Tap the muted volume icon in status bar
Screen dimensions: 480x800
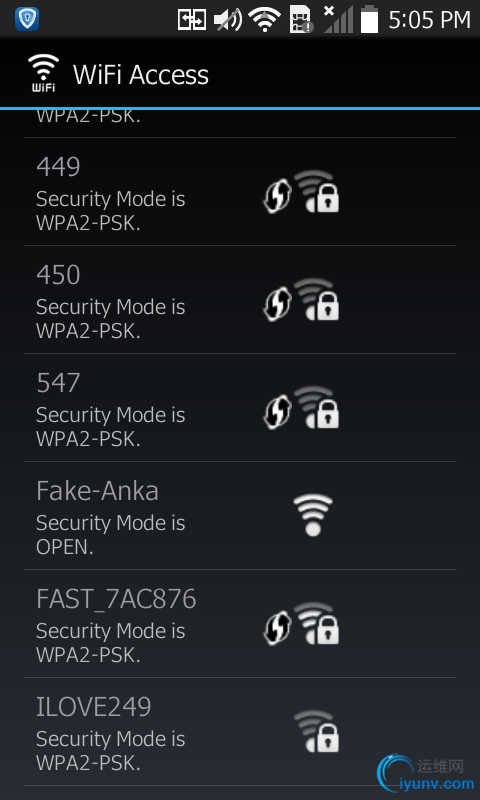click(x=228, y=20)
